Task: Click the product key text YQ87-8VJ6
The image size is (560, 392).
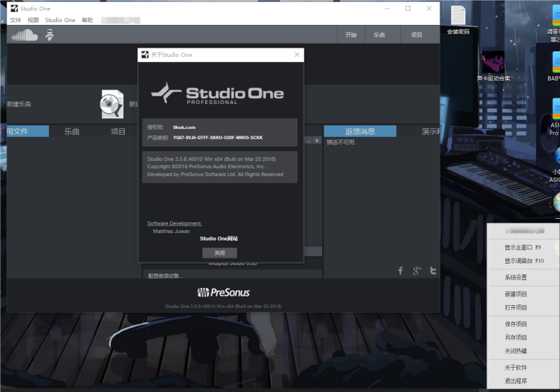Action: click(218, 138)
